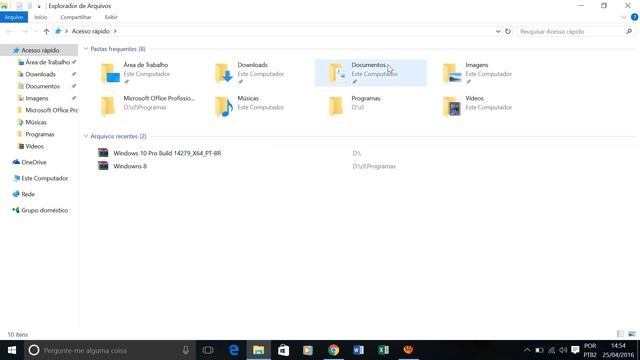
Task: Select Programas in navigation pane
Action: pos(39,134)
